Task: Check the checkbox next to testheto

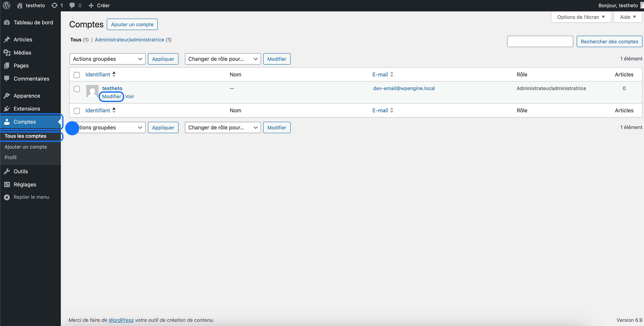Action: click(x=77, y=89)
